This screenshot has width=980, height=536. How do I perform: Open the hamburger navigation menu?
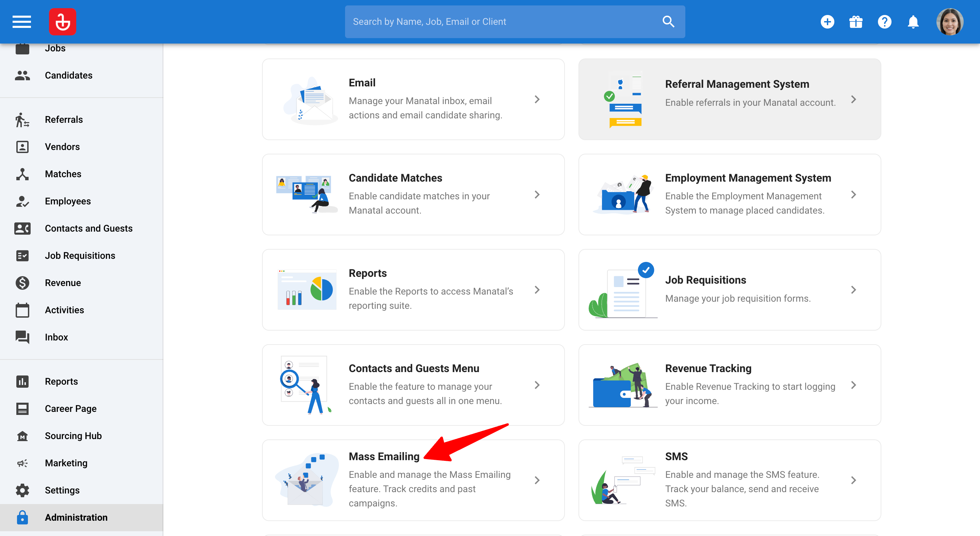click(22, 22)
